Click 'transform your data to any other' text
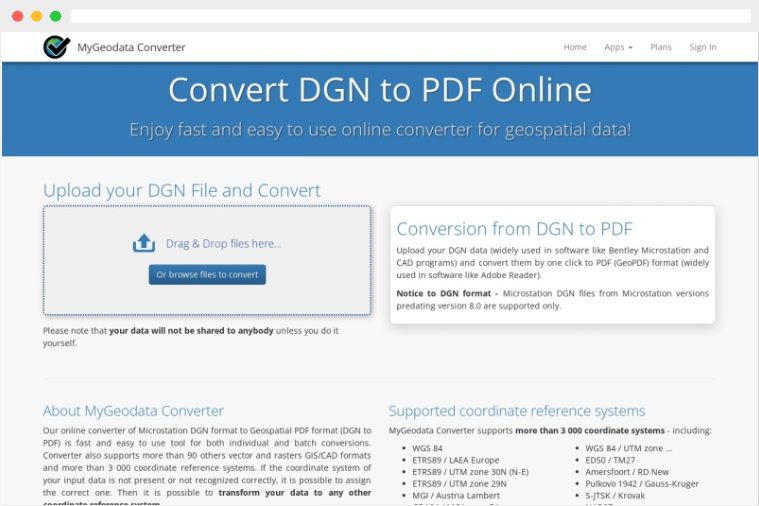Image resolution: width=759 pixels, height=506 pixels. 295,492
